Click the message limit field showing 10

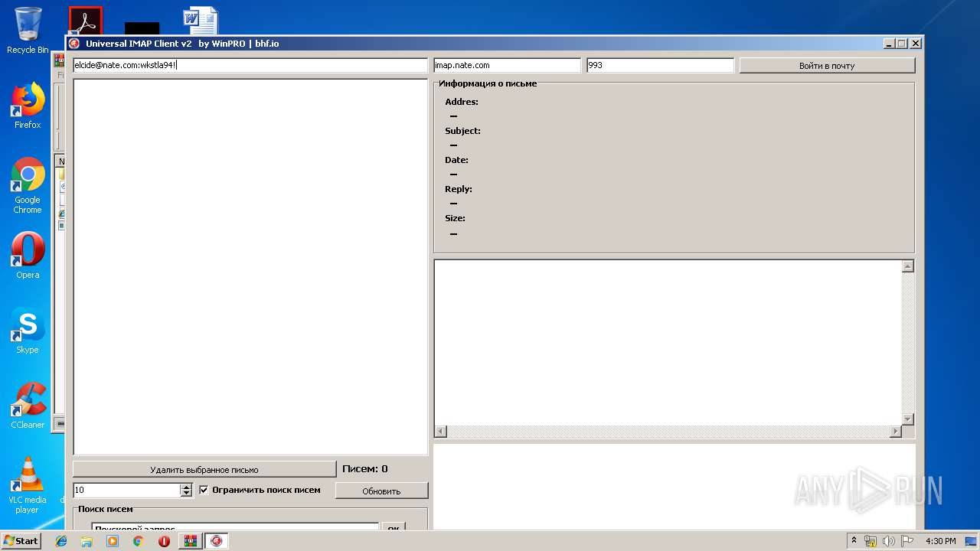(x=126, y=490)
